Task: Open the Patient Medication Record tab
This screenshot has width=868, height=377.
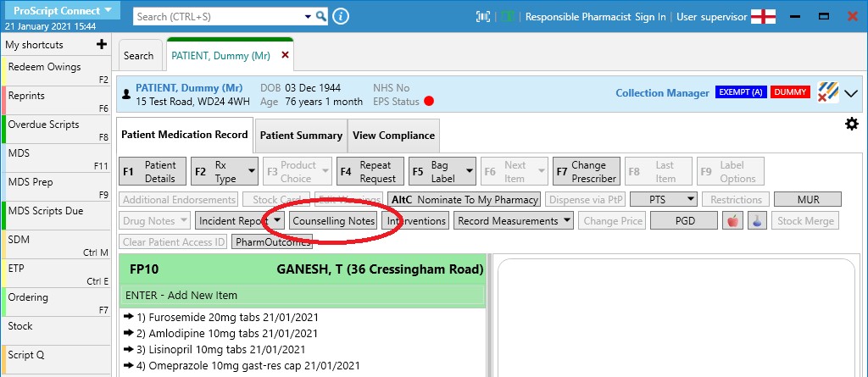Action: [184, 135]
